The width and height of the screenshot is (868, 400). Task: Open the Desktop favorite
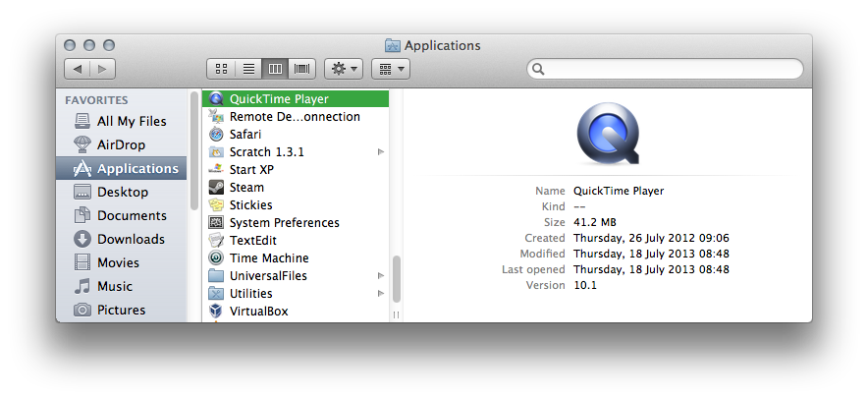tap(121, 193)
